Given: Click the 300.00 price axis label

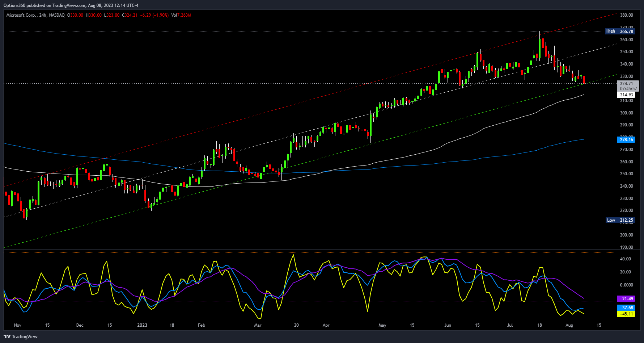Looking at the screenshot, I should [x=627, y=113].
